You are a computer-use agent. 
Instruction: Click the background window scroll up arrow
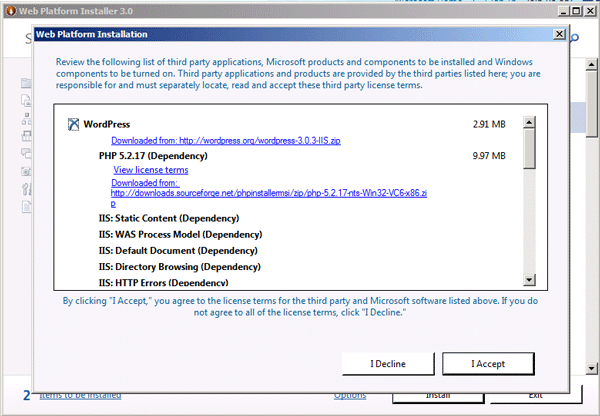pos(592,64)
